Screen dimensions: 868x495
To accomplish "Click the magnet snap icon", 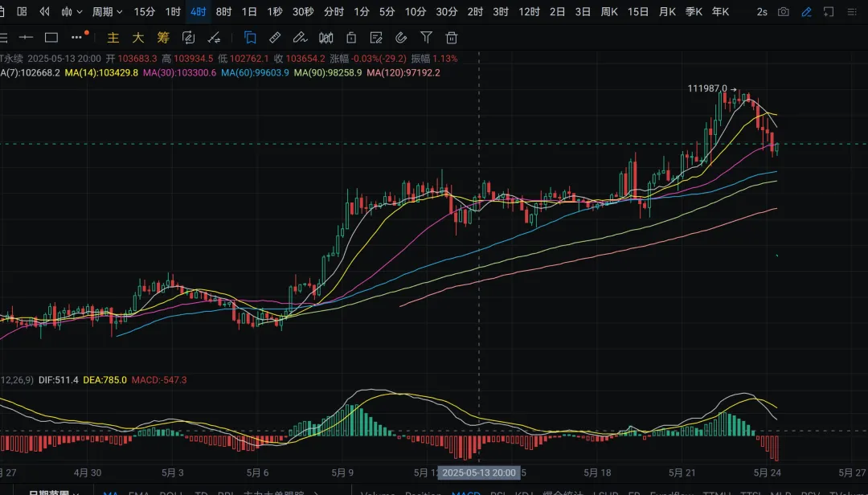I will (401, 37).
